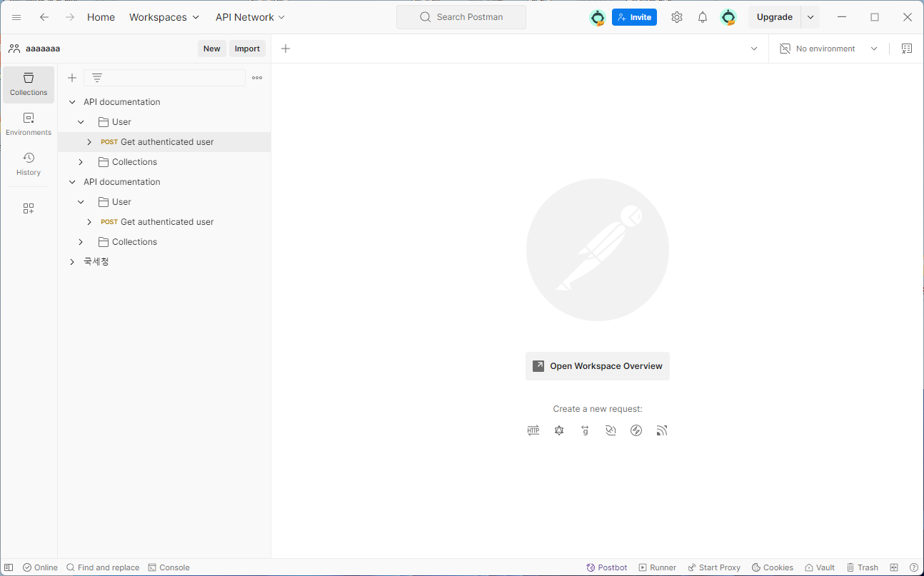Screen dimensions: 924x576
Task: Open the Collections sidebar panel
Action: click(29, 85)
